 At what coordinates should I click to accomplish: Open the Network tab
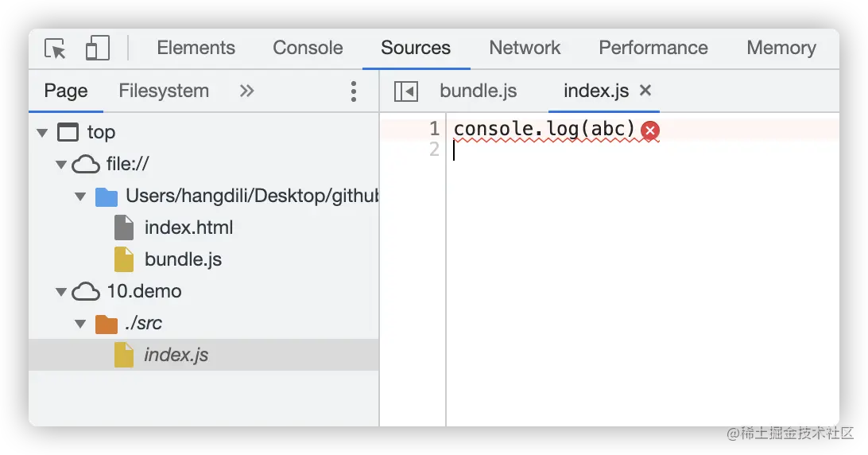(525, 48)
